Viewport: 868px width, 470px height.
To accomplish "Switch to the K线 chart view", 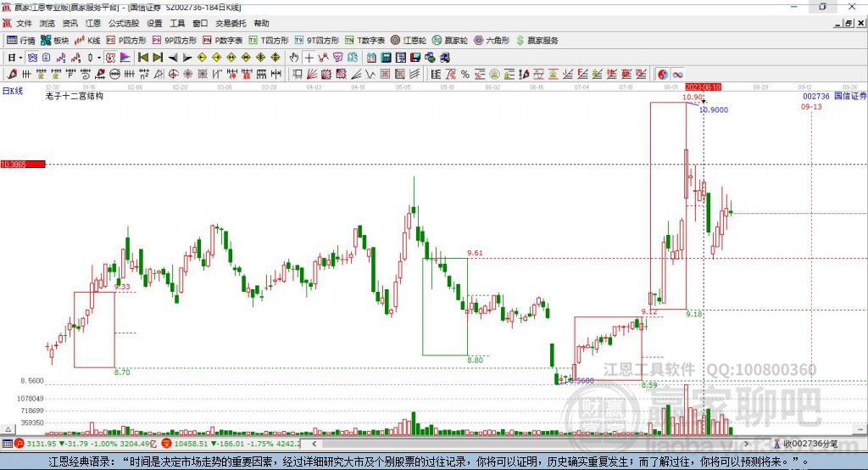I will pos(87,41).
